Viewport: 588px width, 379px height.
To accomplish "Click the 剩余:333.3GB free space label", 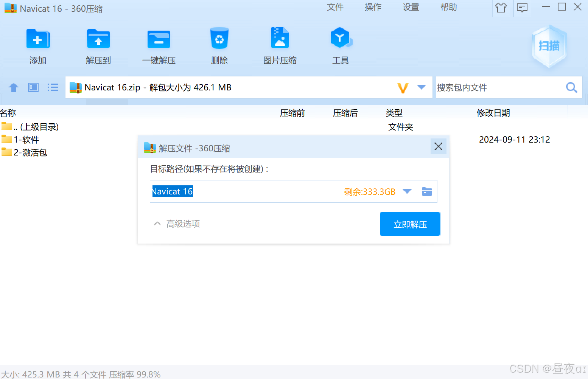I will 370,192.
